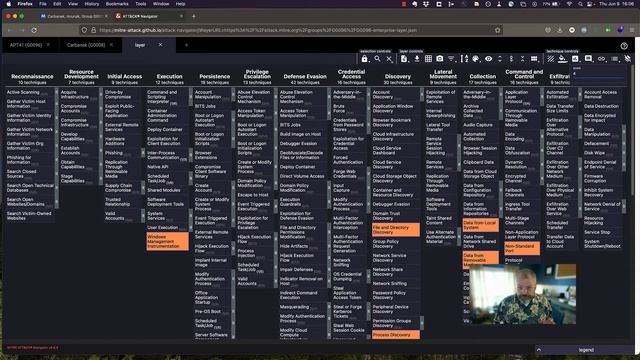Screen dimensions: 640x360
Task: Expand the legend panel chevron
Action: [x=539, y=350]
